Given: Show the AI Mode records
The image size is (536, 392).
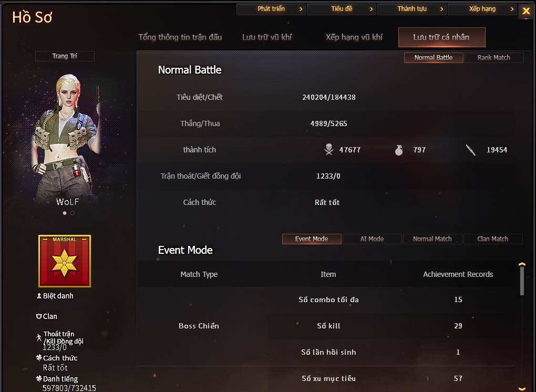Looking at the screenshot, I should 372,239.
